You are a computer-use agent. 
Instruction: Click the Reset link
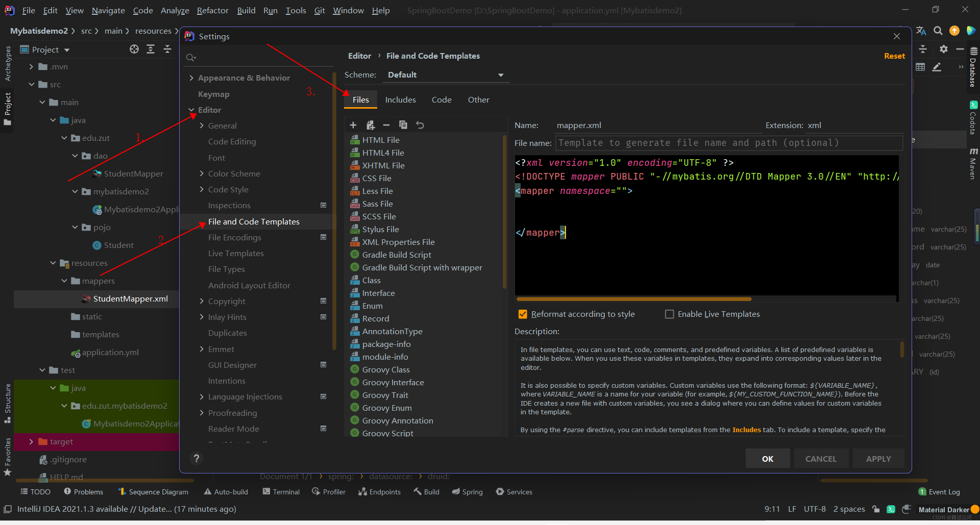[x=894, y=56]
